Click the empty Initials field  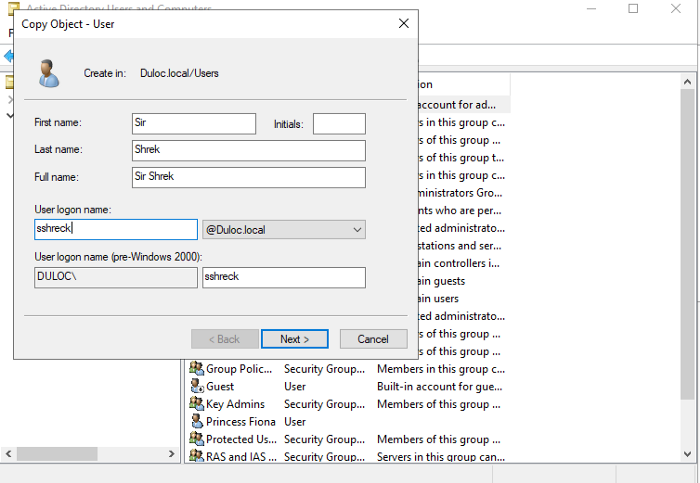(x=339, y=124)
